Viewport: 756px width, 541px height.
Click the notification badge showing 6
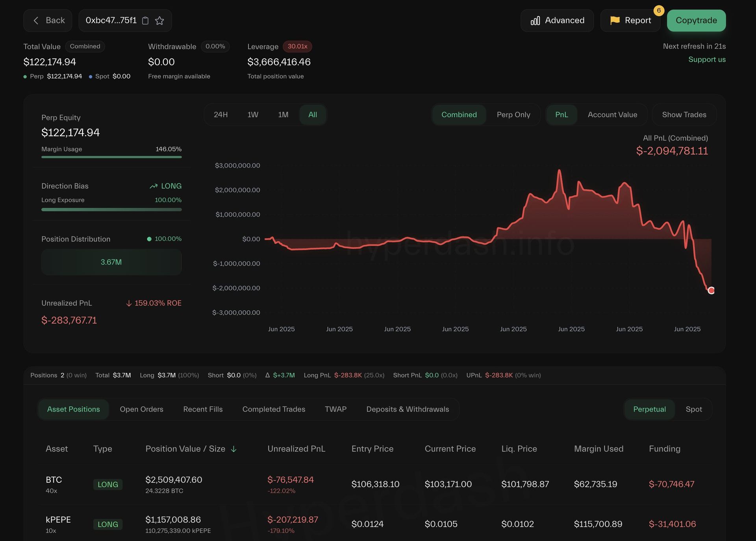click(x=659, y=11)
